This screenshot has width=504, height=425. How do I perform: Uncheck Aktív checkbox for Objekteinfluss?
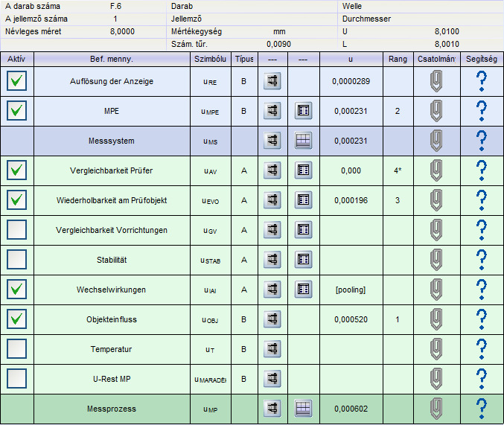tap(16, 319)
